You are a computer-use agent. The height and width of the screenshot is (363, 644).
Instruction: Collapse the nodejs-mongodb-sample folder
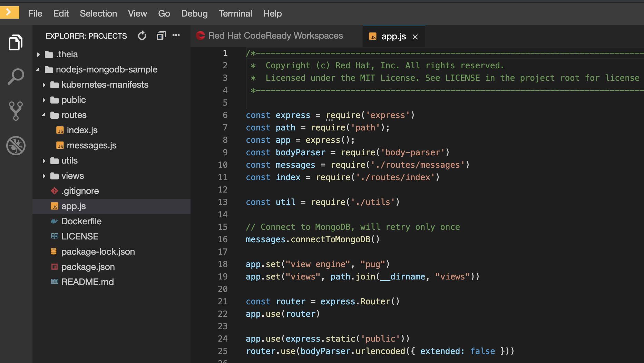click(x=38, y=69)
